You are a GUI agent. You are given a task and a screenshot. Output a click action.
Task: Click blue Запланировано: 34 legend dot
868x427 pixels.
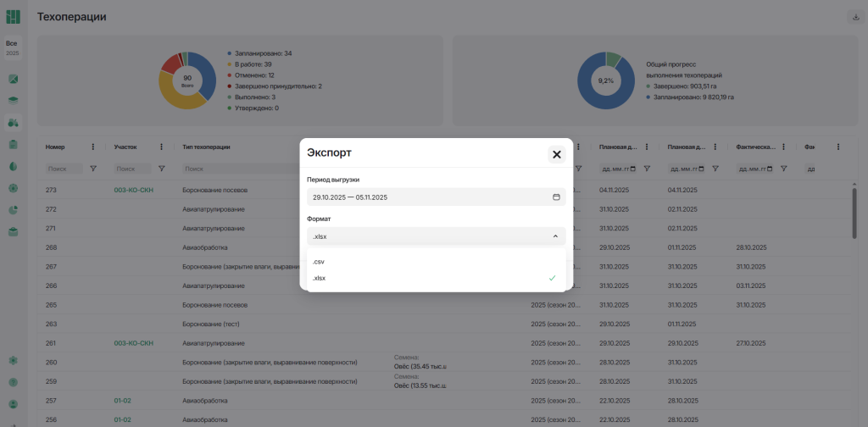point(229,53)
